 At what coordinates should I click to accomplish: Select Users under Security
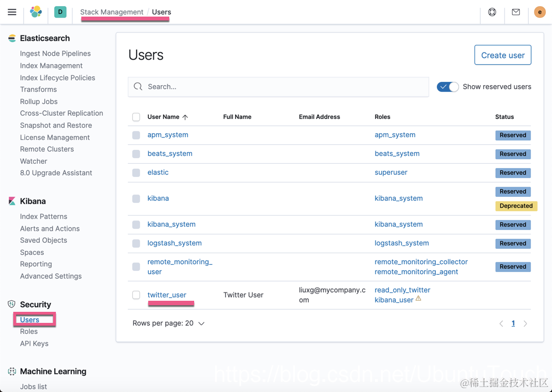pyautogui.click(x=29, y=320)
